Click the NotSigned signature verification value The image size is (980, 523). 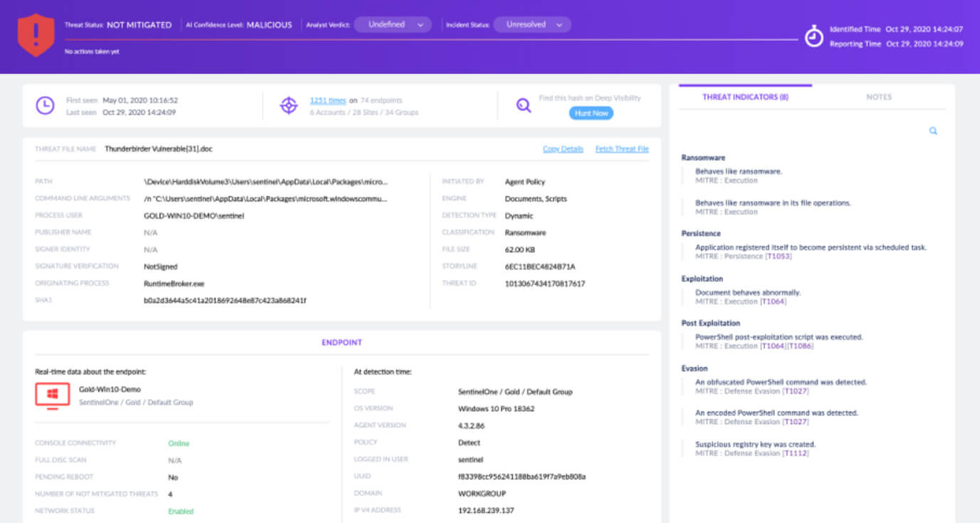click(x=160, y=266)
